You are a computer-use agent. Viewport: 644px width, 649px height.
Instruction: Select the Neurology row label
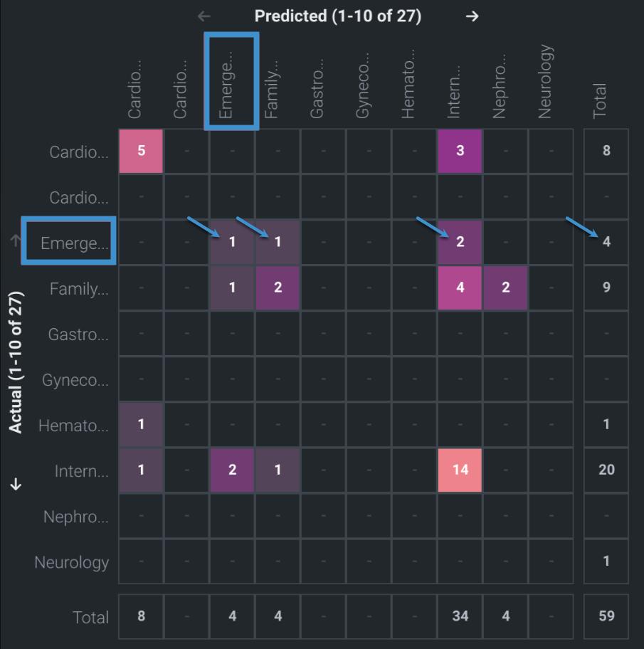[x=72, y=562]
